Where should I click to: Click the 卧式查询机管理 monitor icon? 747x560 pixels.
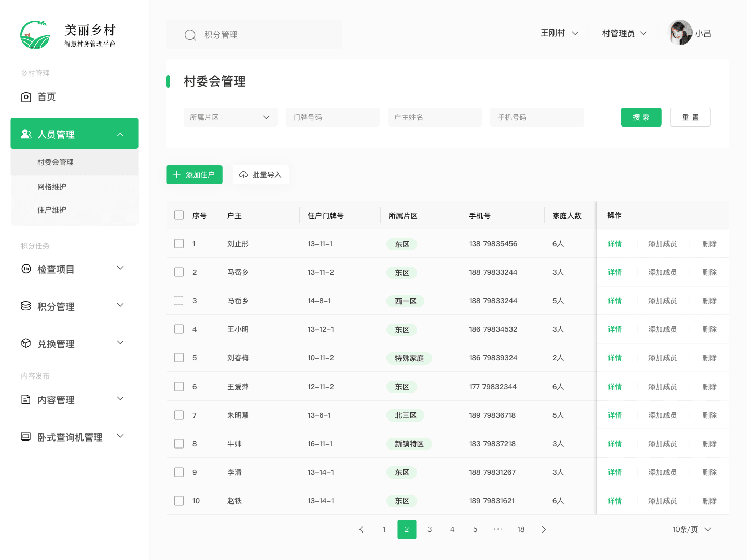[x=26, y=437]
